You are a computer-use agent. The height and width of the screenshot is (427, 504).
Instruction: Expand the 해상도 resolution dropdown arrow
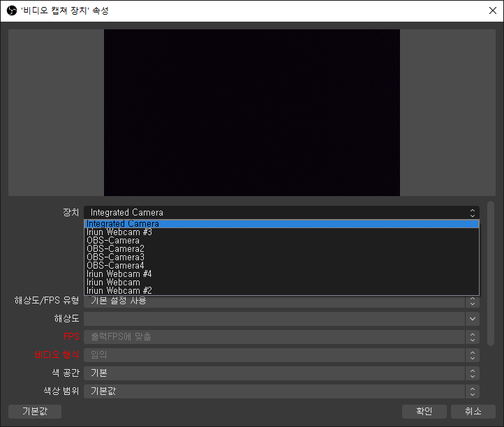(472, 319)
